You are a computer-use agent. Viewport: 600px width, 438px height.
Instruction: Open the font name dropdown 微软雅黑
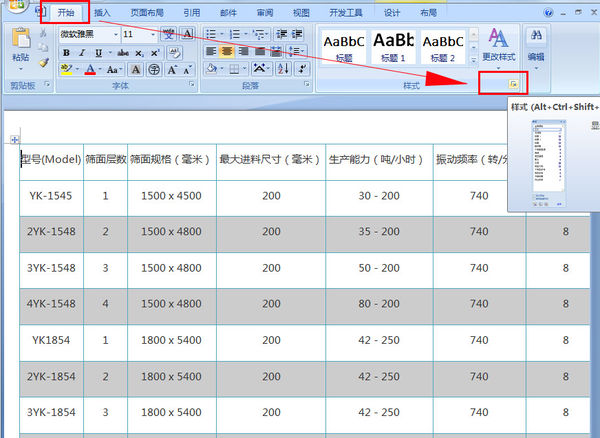(116, 35)
